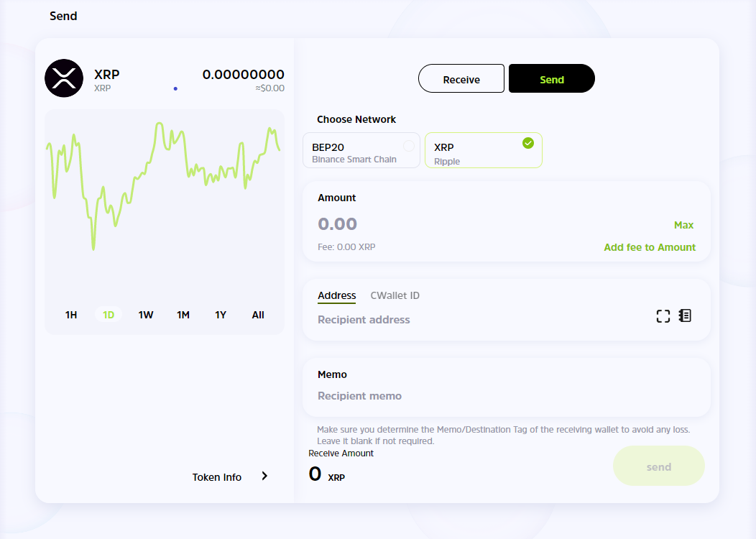This screenshot has height=539, width=756.
Task: Click the Token Info chevron arrow
Action: [264, 476]
